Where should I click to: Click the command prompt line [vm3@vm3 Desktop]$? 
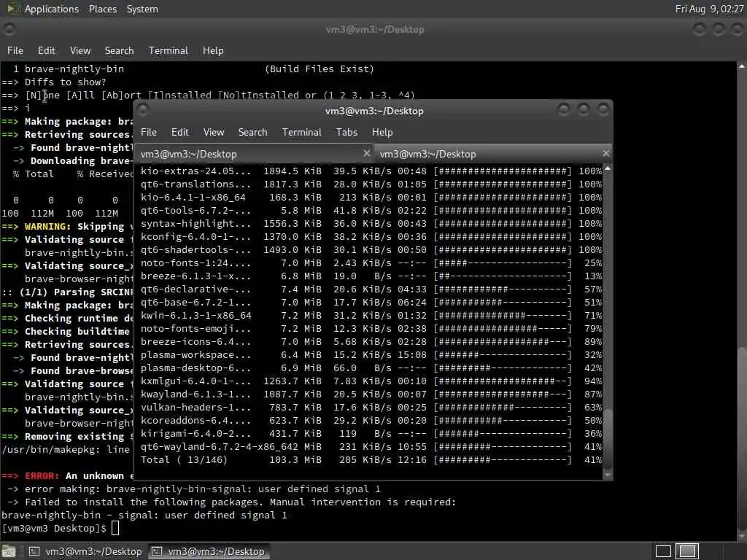tap(60, 528)
